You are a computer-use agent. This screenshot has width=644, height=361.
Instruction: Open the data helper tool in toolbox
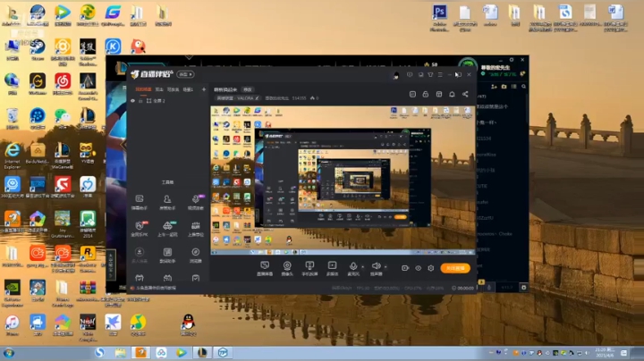[167, 255]
